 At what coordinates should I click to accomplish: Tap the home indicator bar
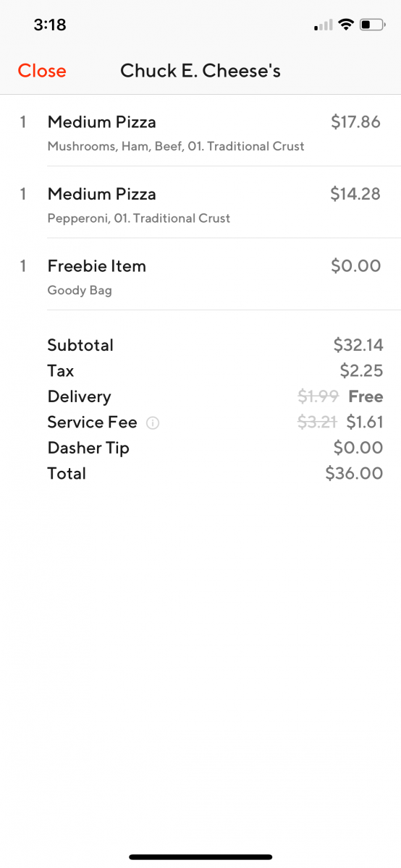(x=200, y=857)
